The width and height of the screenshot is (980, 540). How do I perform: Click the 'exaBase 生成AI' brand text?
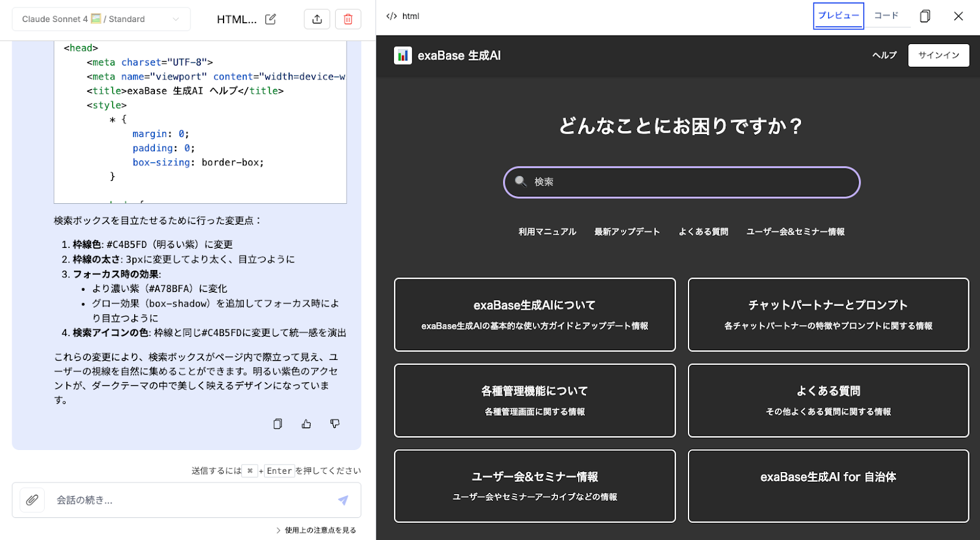(x=459, y=56)
